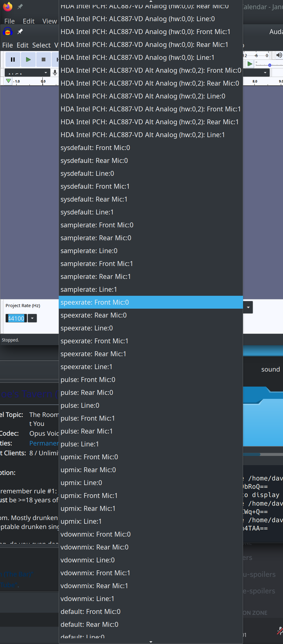Click the Audacity headphones app icon
The image size is (283, 644).
coord(8,32)
